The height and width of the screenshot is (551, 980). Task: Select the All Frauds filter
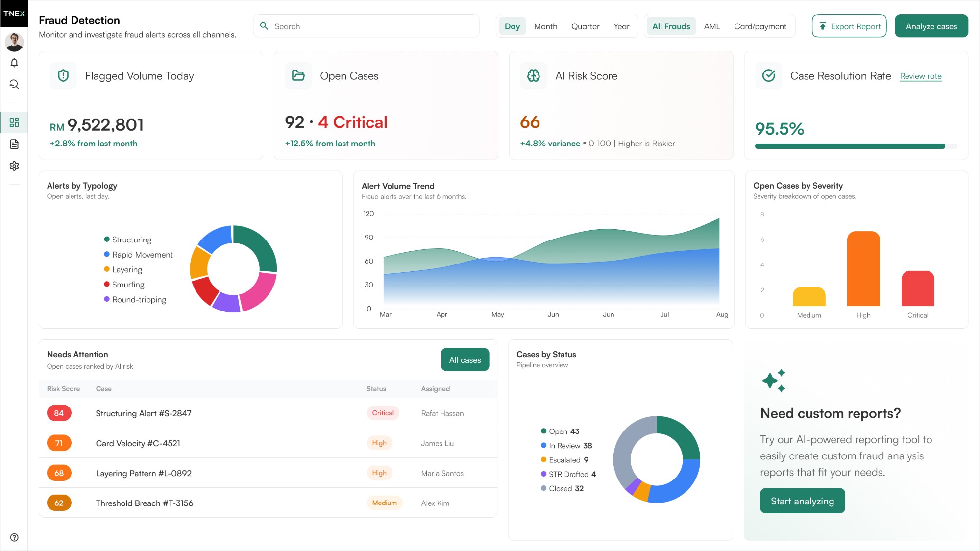click(671, 26)
